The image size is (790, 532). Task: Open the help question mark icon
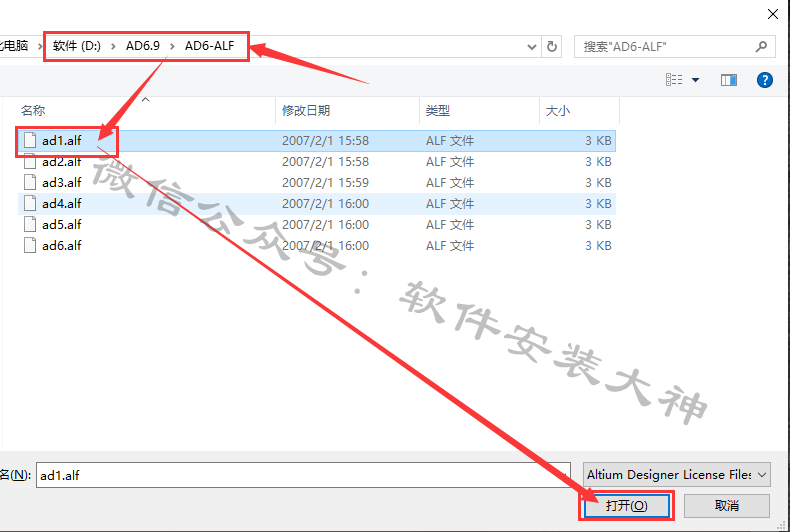point(764,80)
